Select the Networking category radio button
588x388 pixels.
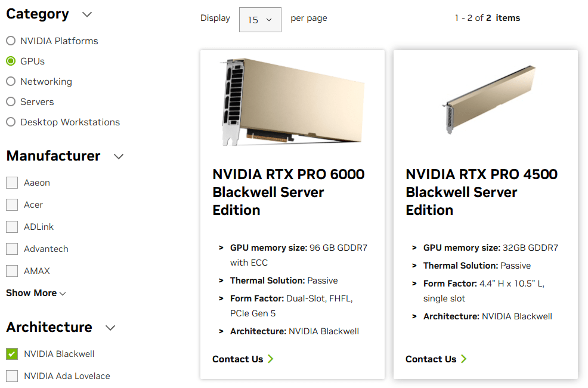coord(11,81)
